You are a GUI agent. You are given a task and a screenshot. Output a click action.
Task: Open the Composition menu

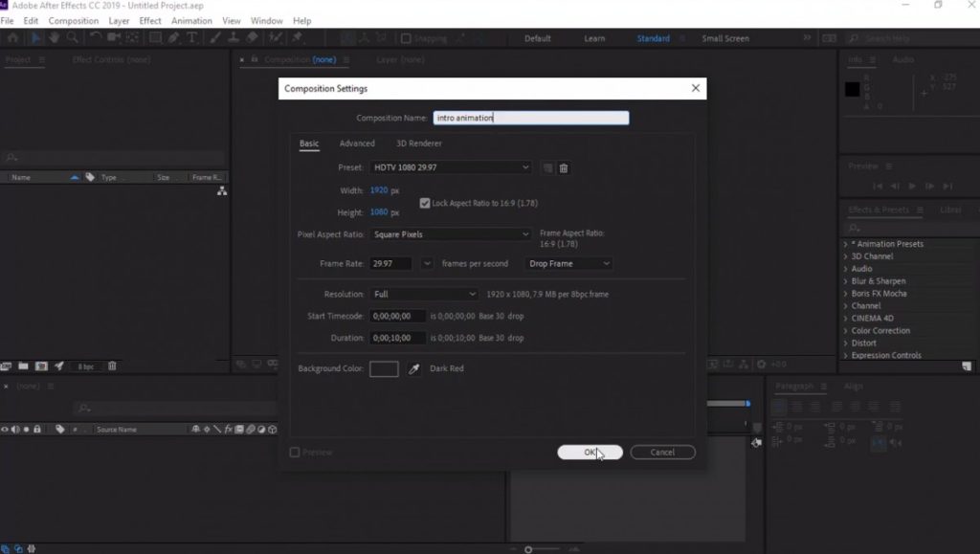[74, 20]
